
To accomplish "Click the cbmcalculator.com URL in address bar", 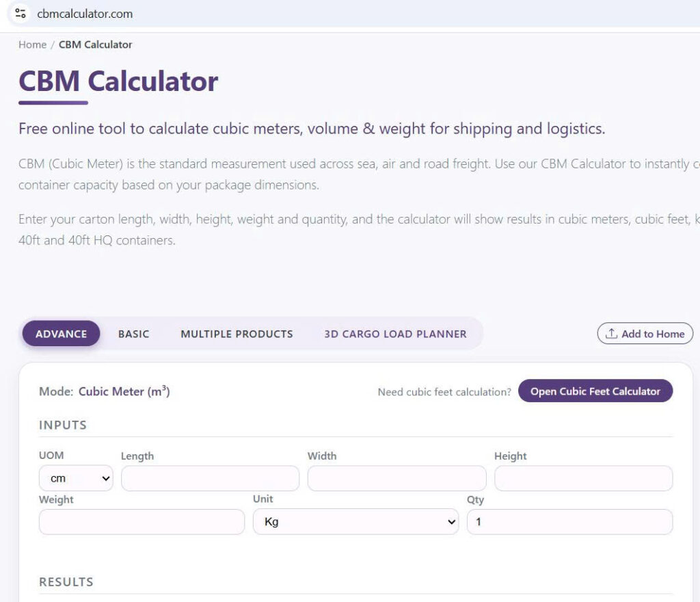I will (85, 14).
